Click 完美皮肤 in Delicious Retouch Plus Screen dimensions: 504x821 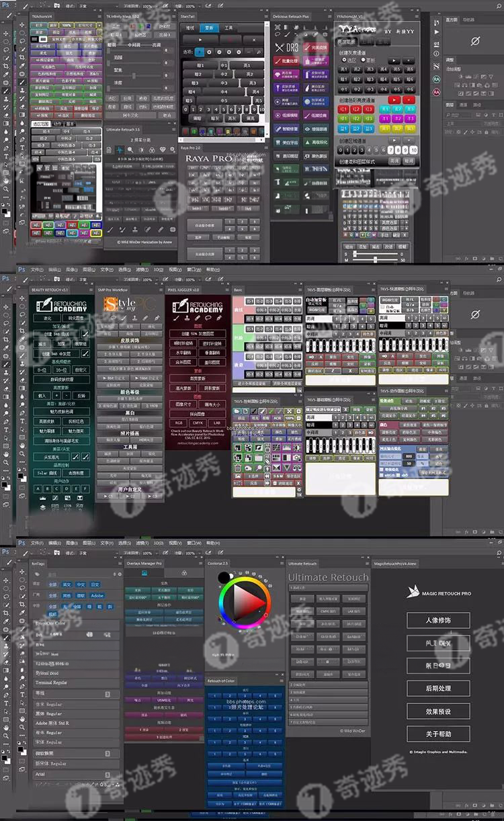316,48
